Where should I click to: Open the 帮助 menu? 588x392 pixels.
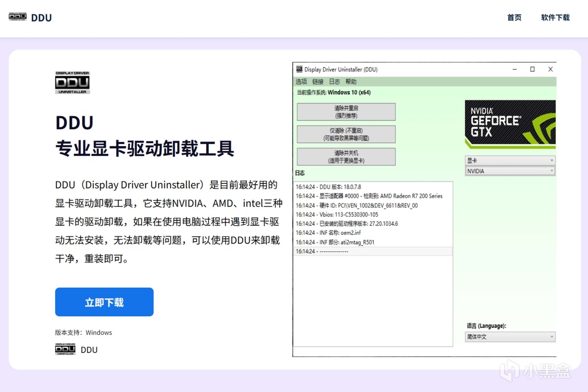pos(351,81)
